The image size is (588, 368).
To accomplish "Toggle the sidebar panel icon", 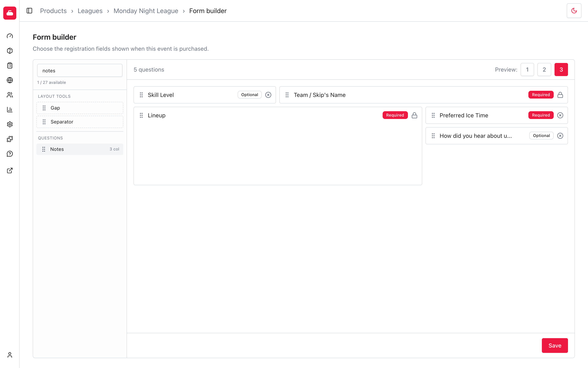I will 29,11.
